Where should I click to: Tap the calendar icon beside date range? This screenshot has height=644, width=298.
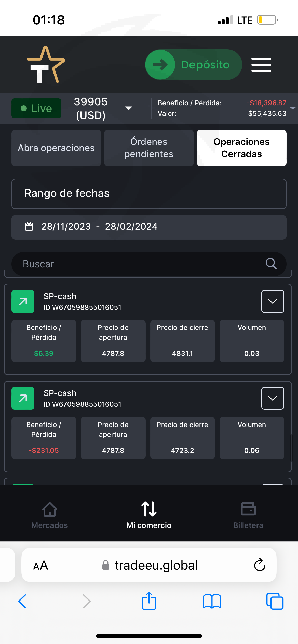point(29,226)
